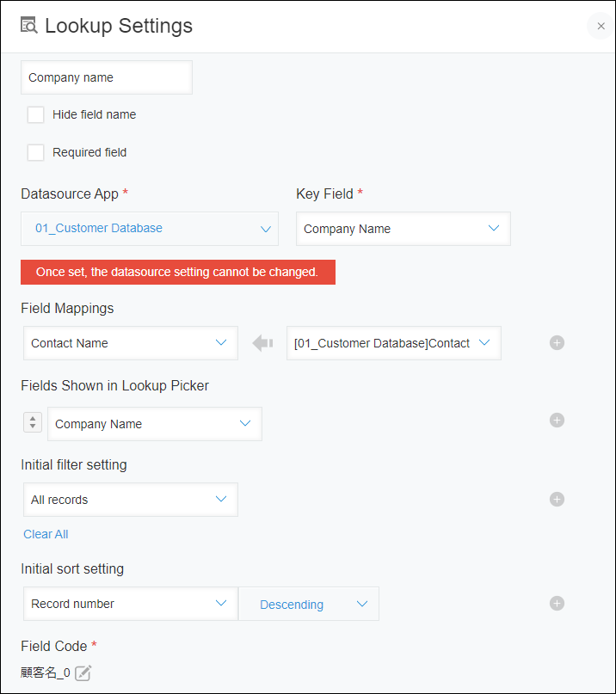616x694 pixels.
Task: Open the Contact Name mapping dropdown
Action: pos(130,342)
